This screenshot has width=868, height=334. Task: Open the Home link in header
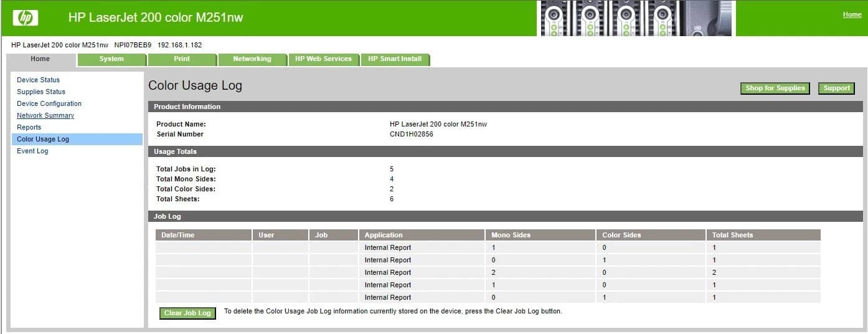(852, 14)
